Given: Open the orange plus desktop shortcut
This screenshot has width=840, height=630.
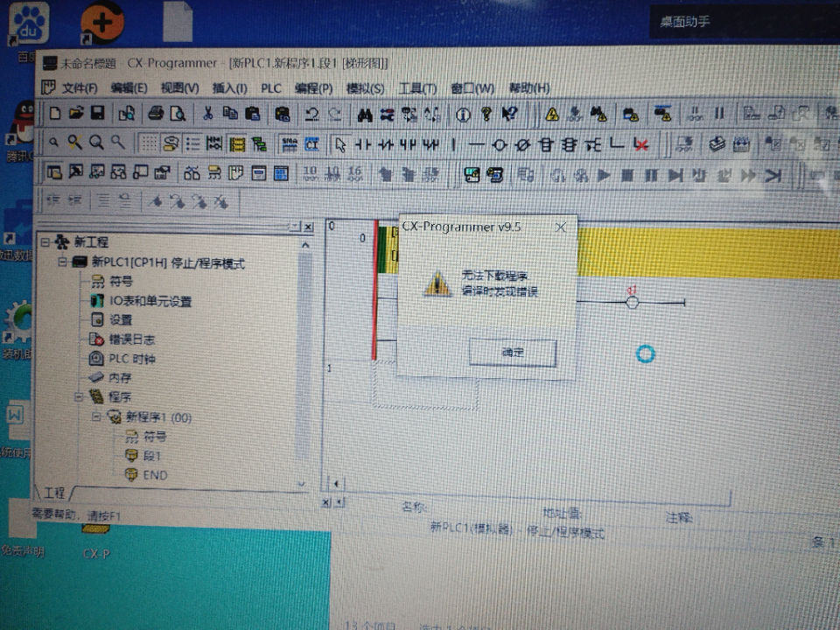Looking at the screenshot, I should (102, 23).
